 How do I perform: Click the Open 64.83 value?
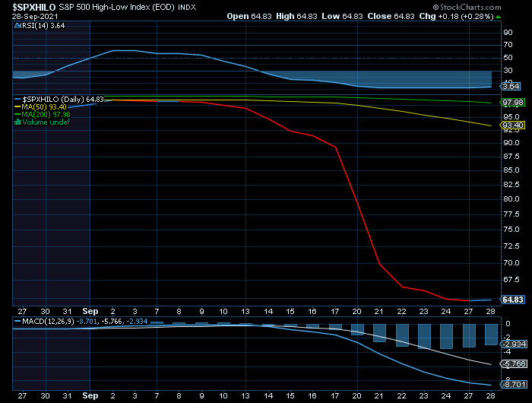coord(249,16)
